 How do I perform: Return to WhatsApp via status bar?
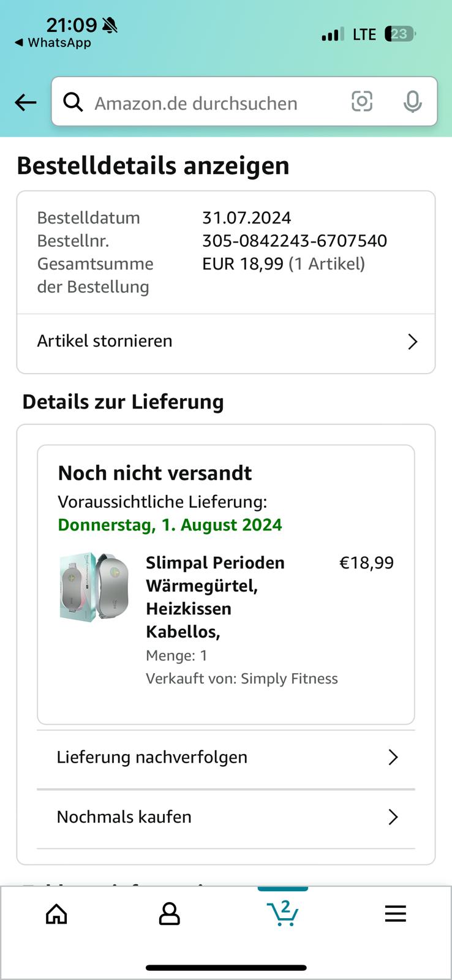53,43
